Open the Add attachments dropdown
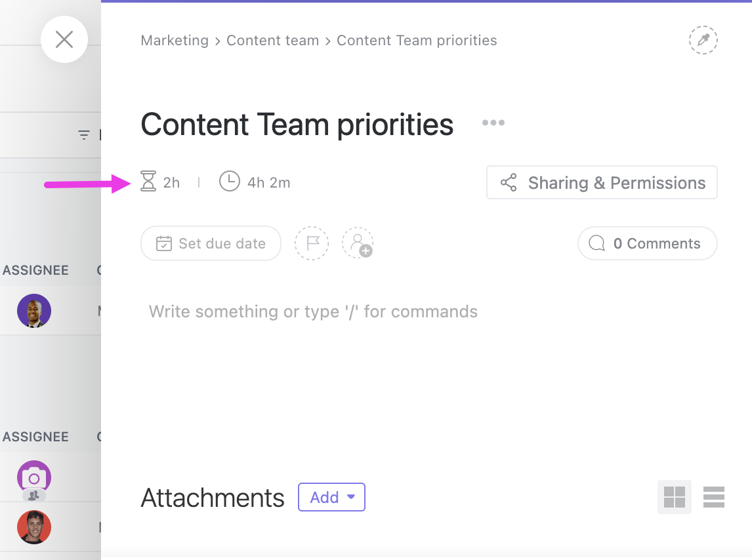 coord(331,497)
